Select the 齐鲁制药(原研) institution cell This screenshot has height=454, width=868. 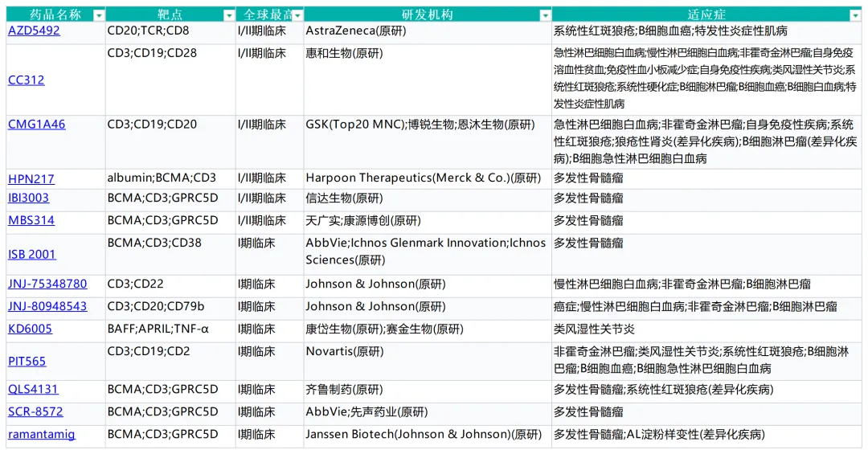click(344, 389)
